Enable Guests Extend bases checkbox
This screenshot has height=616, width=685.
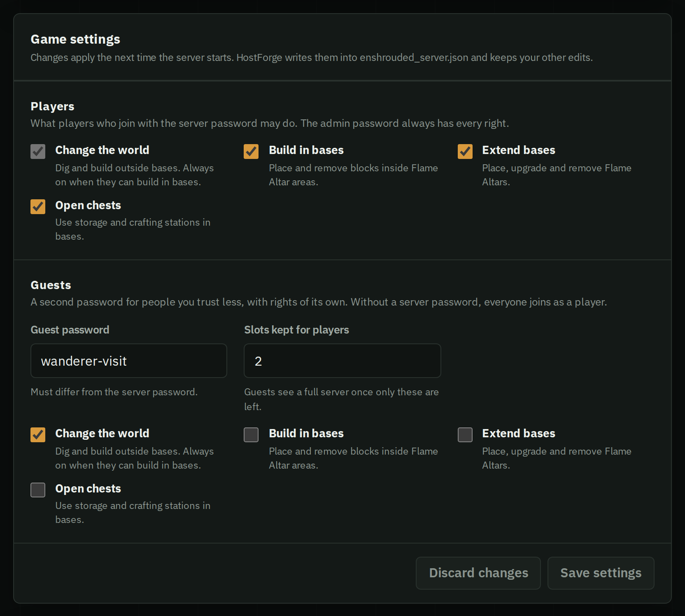pos(465,435)
